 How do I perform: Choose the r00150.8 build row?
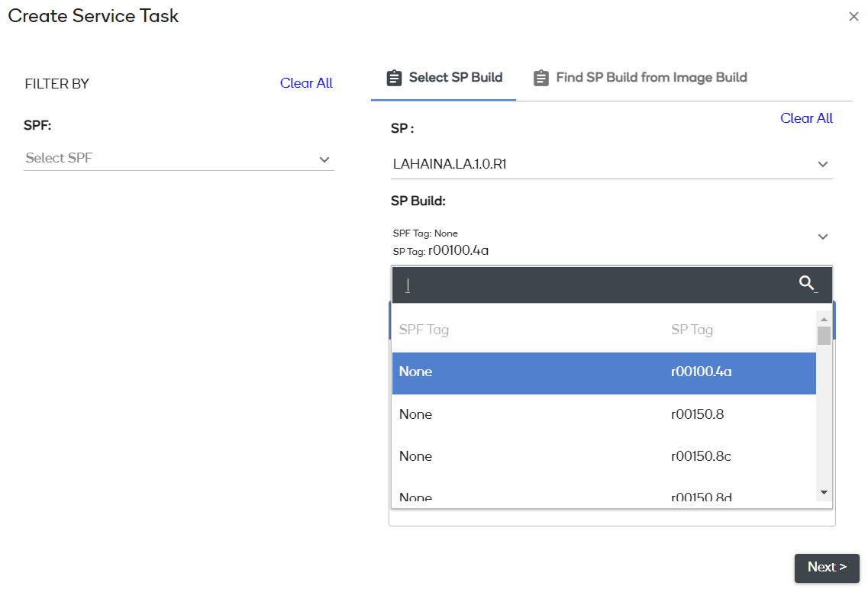click(x=603, y=415)
